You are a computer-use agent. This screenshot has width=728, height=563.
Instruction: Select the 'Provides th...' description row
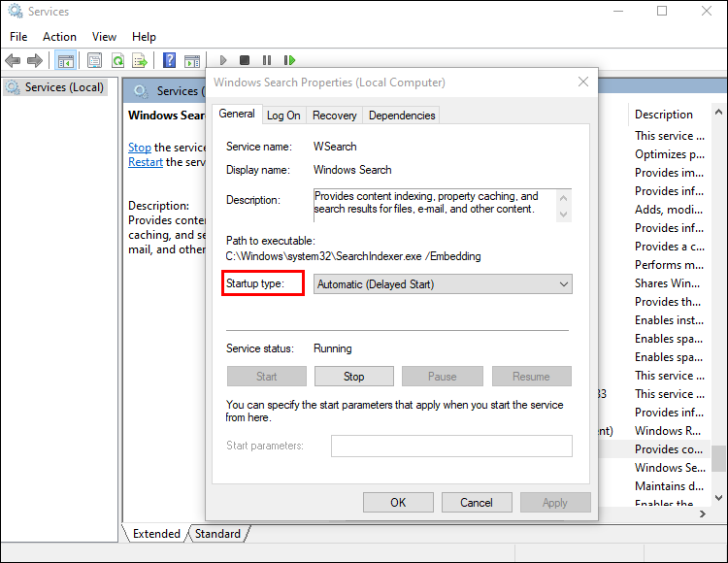coord(670,302)
